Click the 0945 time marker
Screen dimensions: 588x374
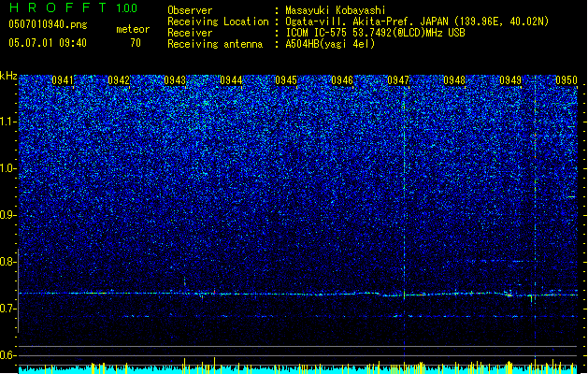pyautogui.click(x=286, y=80)
